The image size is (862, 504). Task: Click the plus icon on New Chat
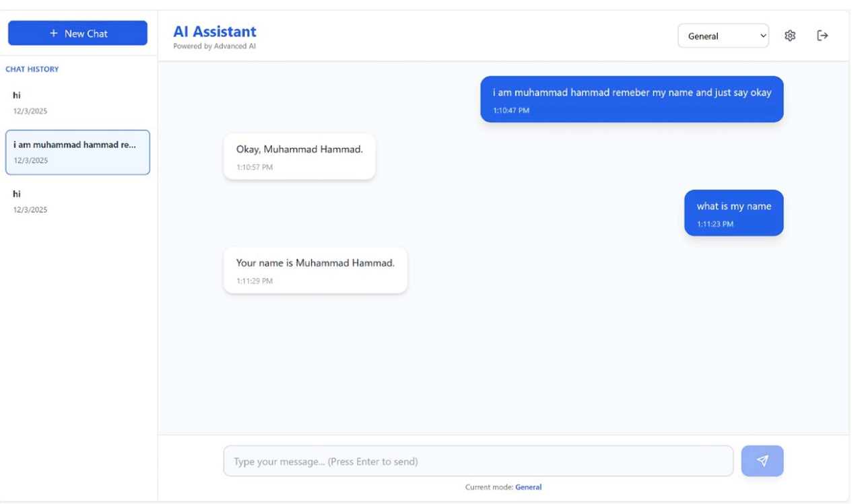click(x=55, y=32)
